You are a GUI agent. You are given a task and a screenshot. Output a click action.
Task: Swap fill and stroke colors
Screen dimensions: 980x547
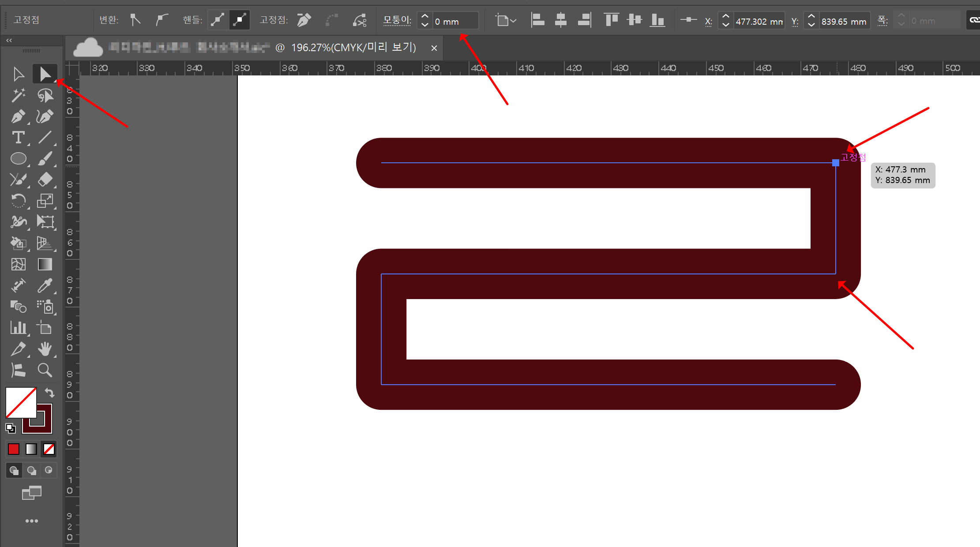tap(49, 393)
